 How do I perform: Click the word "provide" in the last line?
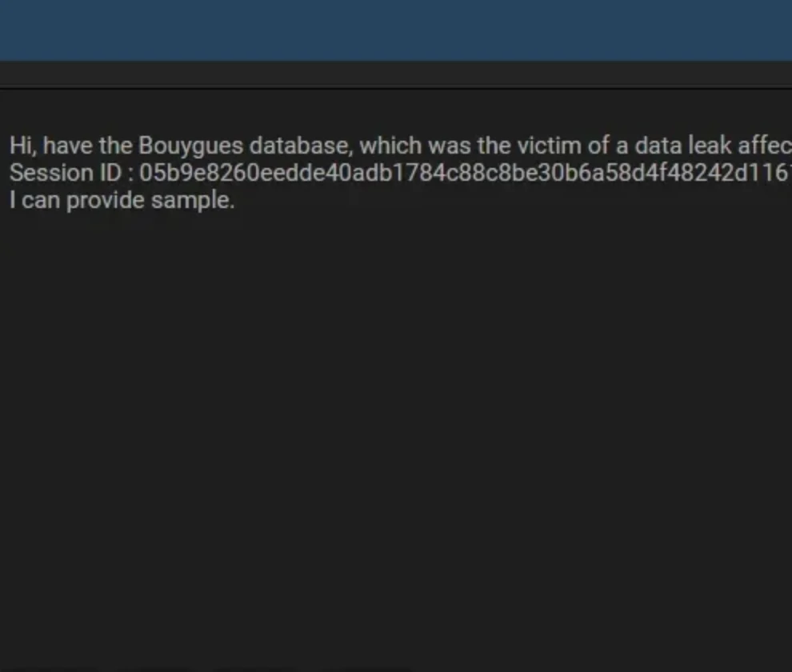click(106, 201)
